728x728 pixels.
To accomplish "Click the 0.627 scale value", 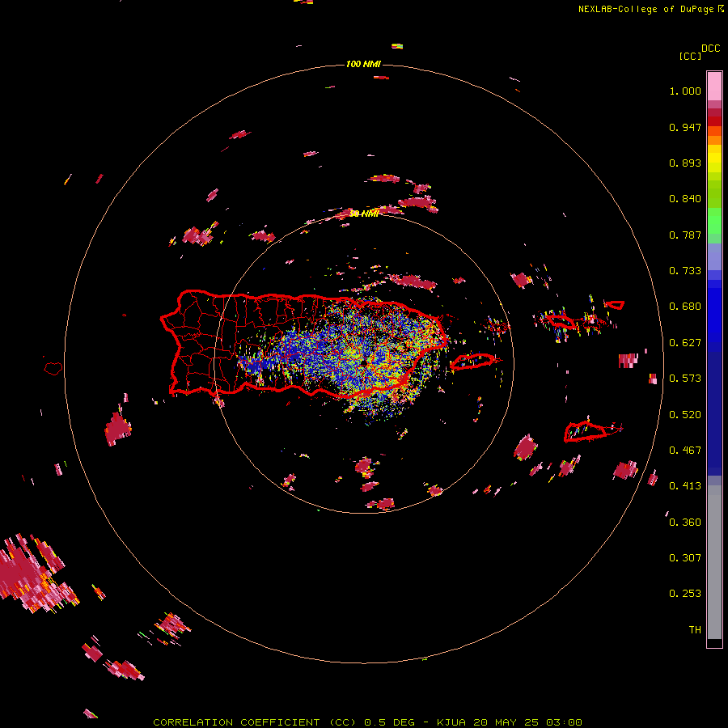I will tap(685, 343).
